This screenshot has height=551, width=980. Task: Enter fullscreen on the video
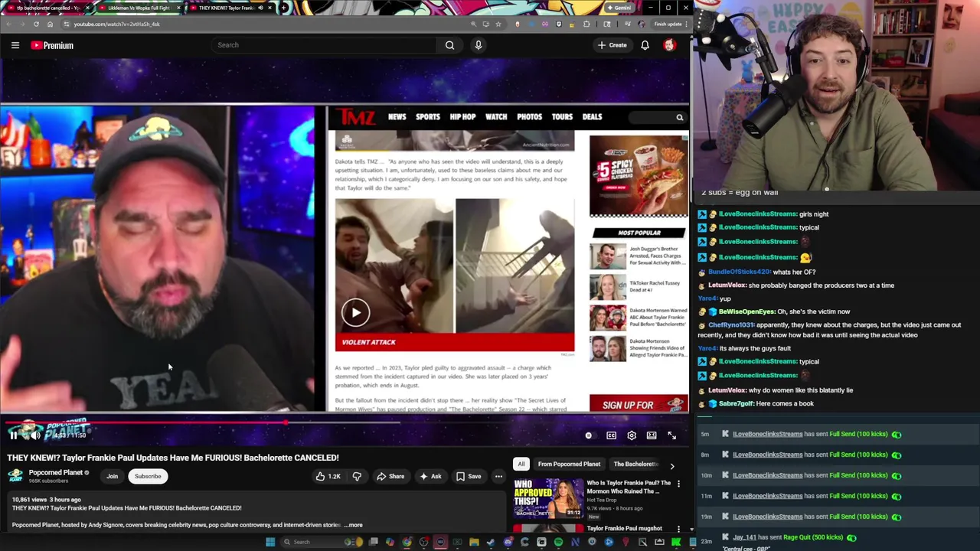click(671, 435)
